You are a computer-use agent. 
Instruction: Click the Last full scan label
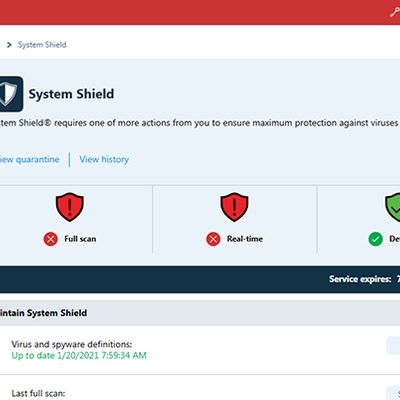point(38,393)
